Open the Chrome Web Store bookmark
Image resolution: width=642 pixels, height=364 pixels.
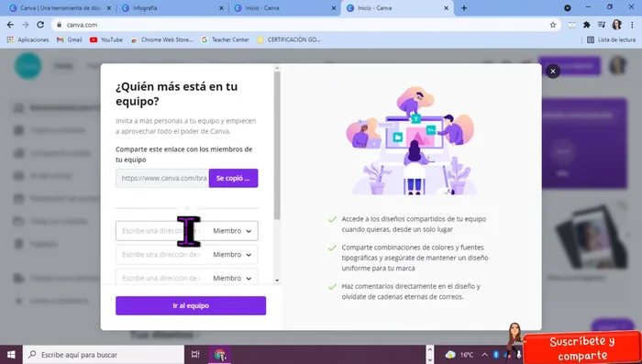click(161, 39)
